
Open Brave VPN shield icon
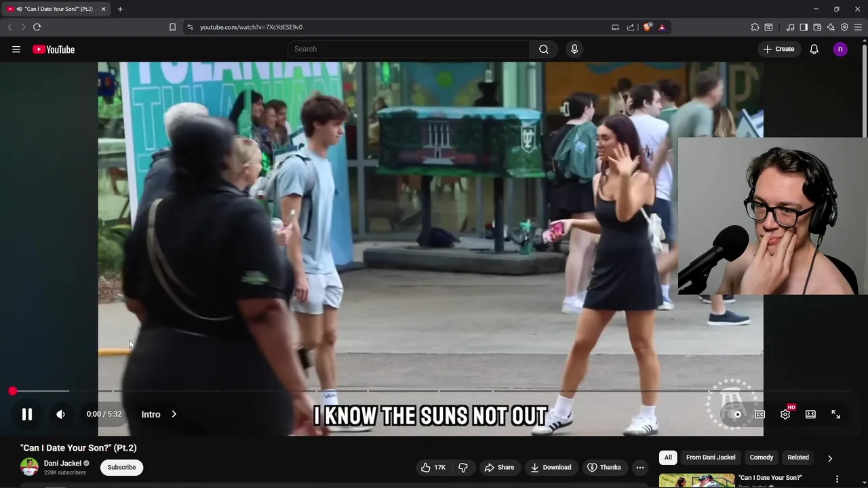coord(844,27)
